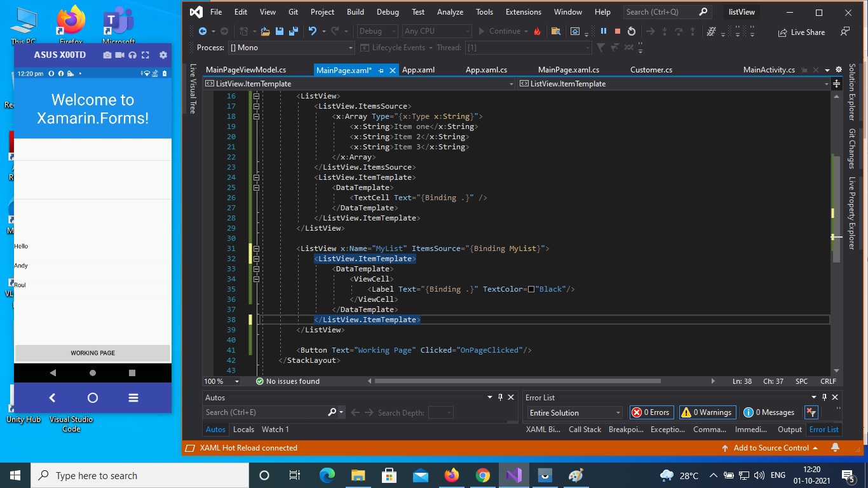The image size is (868, 488).
Task: Pause debugging with Break All
Action: (x=604, y=31)
